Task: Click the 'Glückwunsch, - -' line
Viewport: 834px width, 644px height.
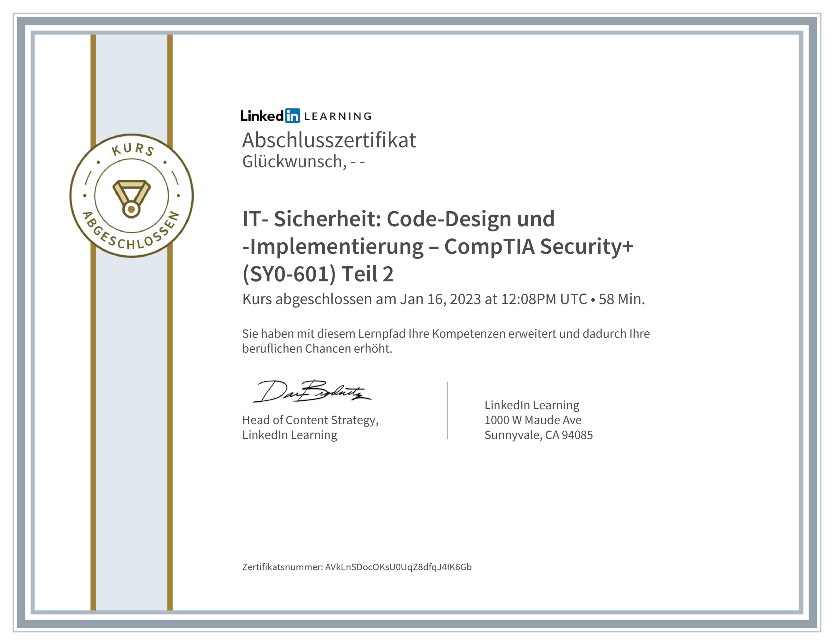Action: (304, 161)
